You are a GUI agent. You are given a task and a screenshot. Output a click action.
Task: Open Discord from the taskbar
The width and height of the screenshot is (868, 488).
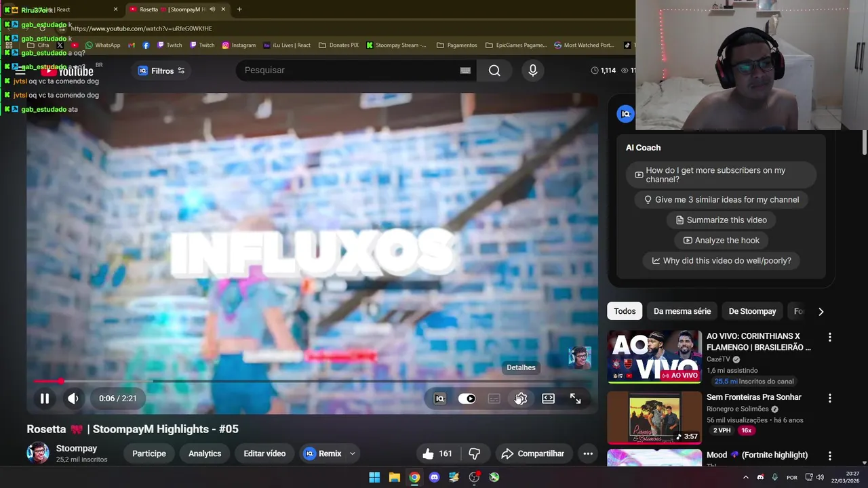tap(434, 477)
